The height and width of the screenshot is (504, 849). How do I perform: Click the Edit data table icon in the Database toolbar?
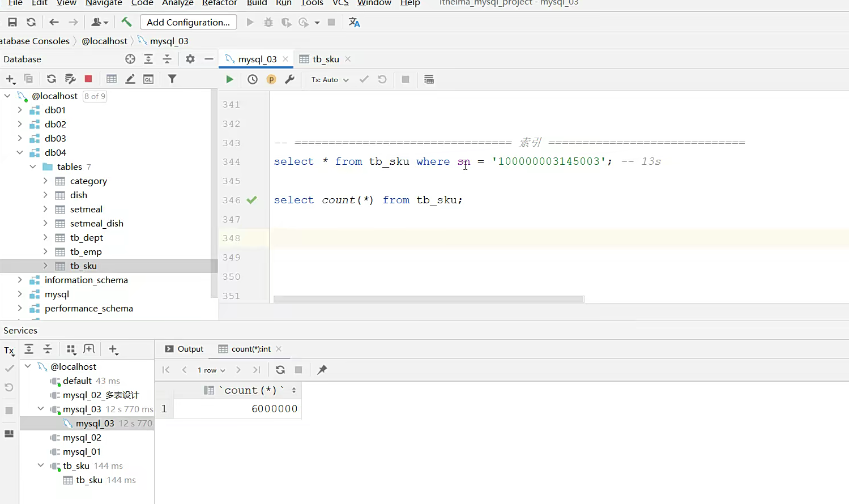tap(112, 79)
